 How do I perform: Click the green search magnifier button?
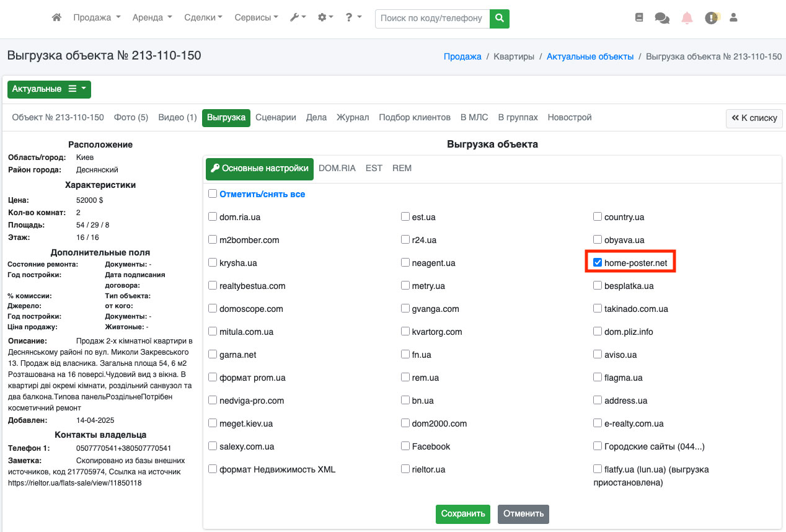499,19
